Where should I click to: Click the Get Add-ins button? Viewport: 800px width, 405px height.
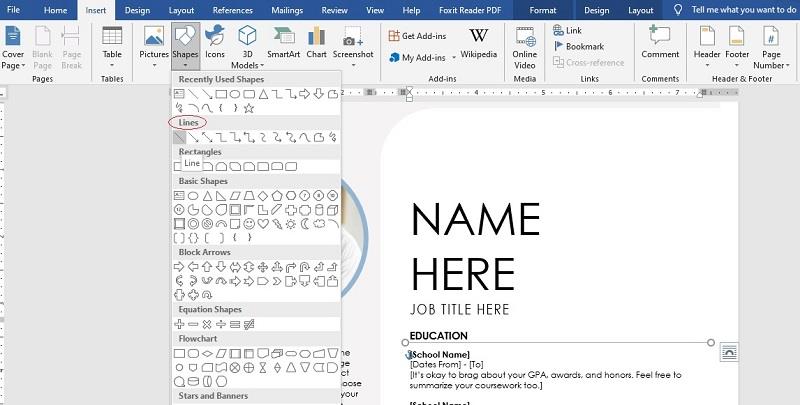coord(418,36)
